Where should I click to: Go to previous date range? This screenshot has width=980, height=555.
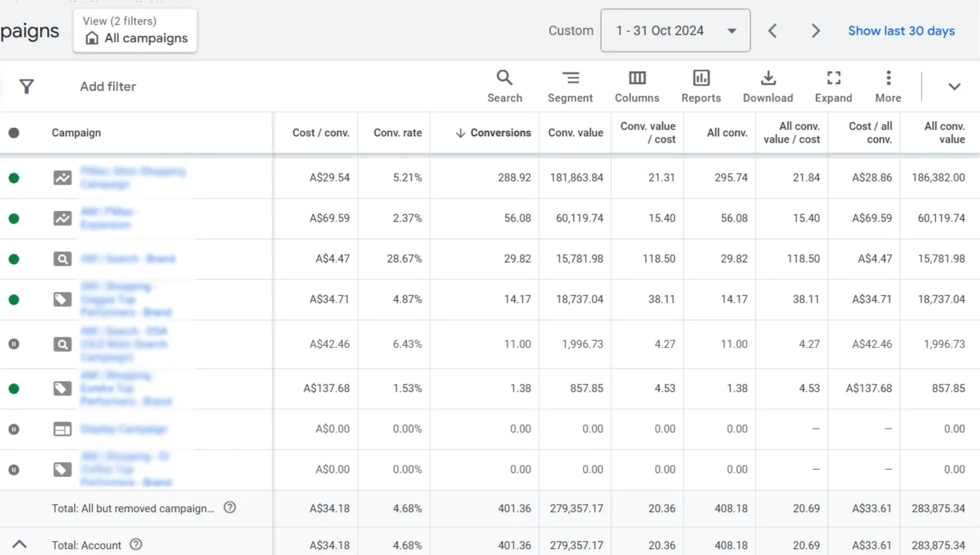click(772, 31)
